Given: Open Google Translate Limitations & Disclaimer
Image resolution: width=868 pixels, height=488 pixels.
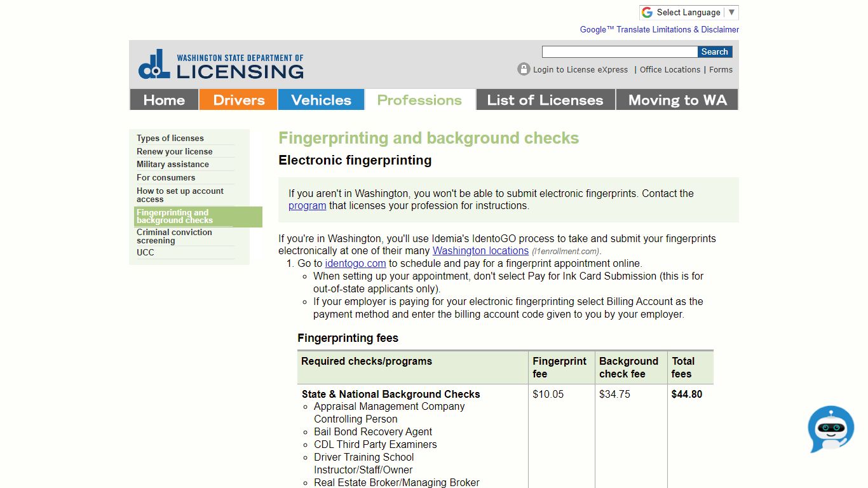Looking at the screenshot, I should pos(660,29).
